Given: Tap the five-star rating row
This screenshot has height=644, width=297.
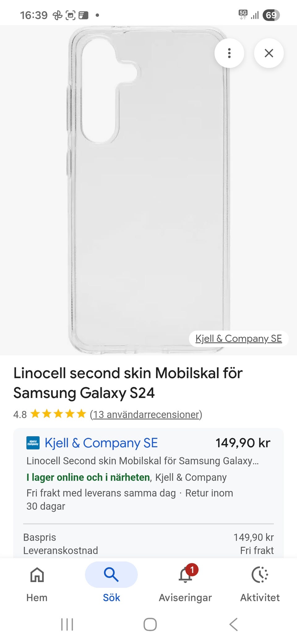Looking at the screenshot, I should (x=58, y=414).
